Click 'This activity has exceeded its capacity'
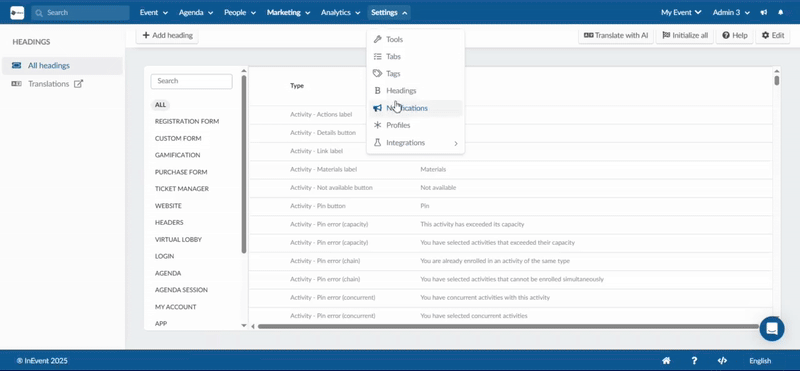Image resolution: width=800 pixels, height=371 pixels. pos(472,225)
